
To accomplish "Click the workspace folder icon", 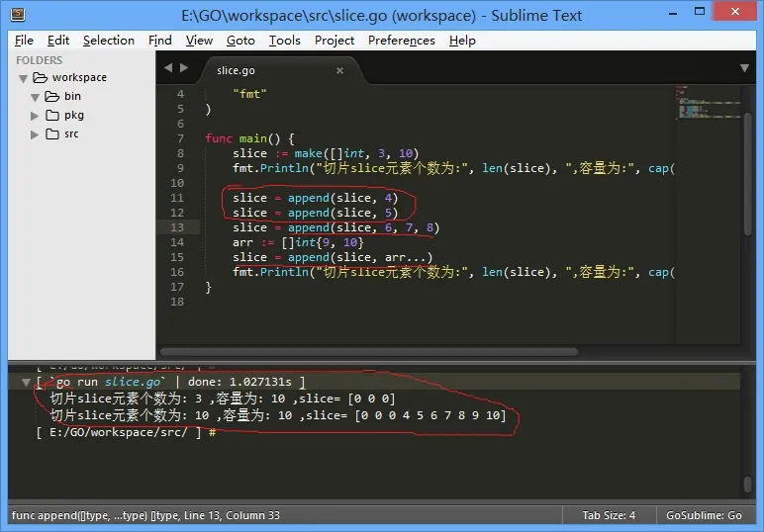I will coord(40,77).
